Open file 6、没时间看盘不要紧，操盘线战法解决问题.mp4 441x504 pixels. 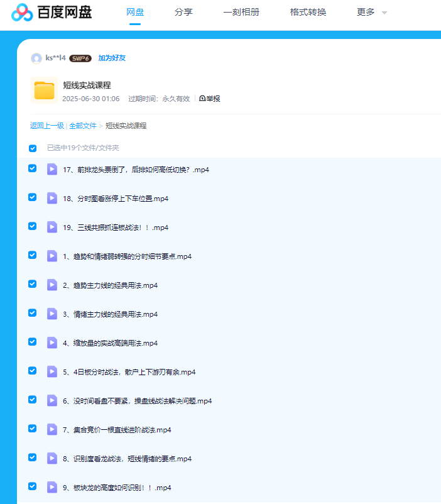137,401
